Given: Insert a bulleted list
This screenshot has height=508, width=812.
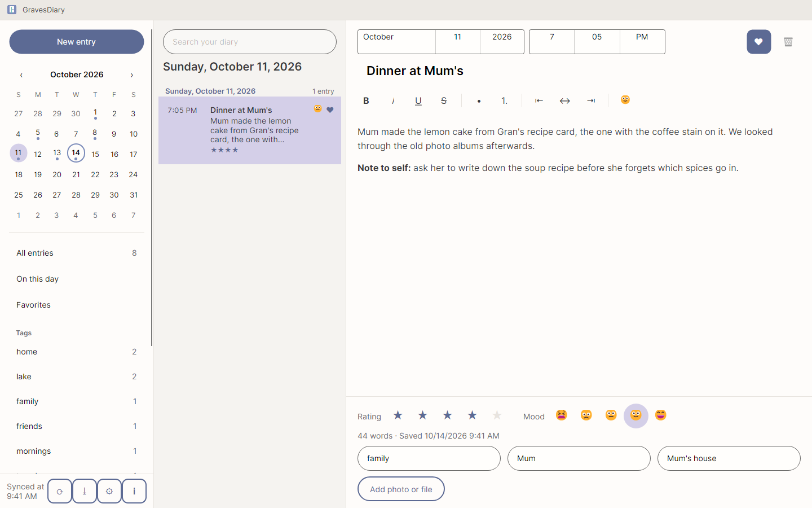Looking at the screenshot, I should (x=479, y=100).
